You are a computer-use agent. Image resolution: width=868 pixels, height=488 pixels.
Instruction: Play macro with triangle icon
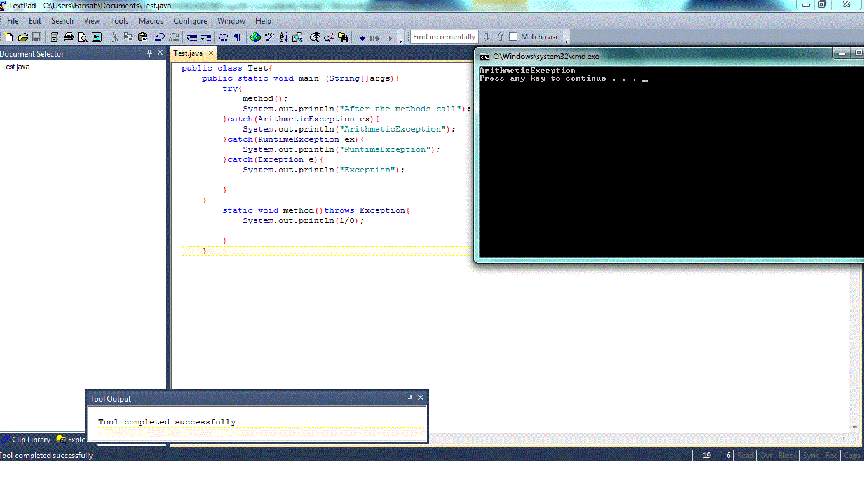(390, 38)
